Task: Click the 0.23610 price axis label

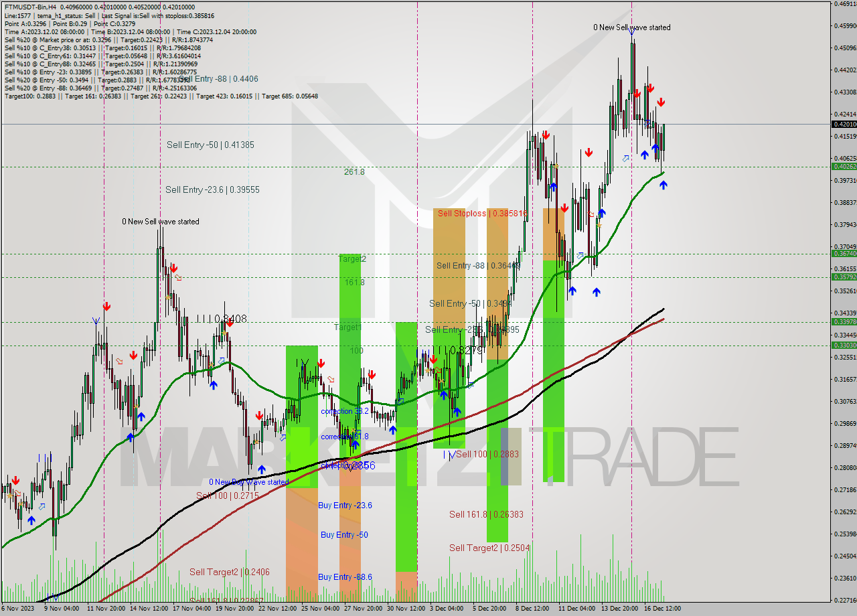Action: click(x=845, y=578)
